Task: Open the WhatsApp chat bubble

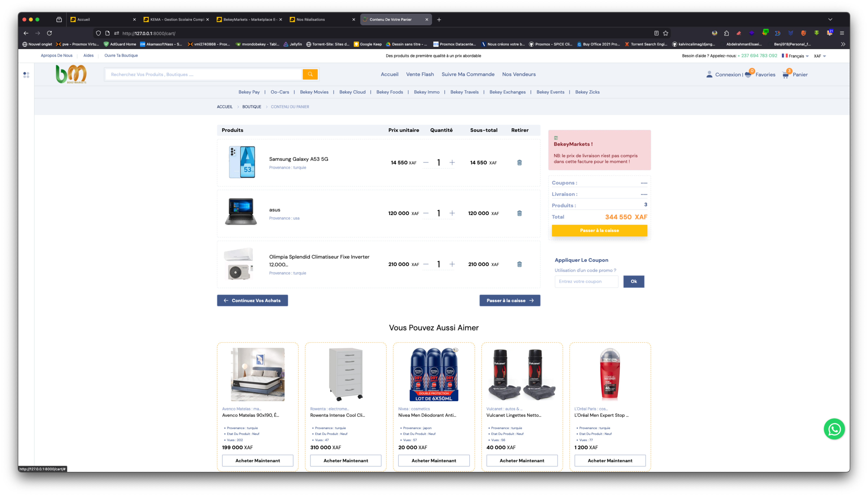Action: click(x=834, y=429)
